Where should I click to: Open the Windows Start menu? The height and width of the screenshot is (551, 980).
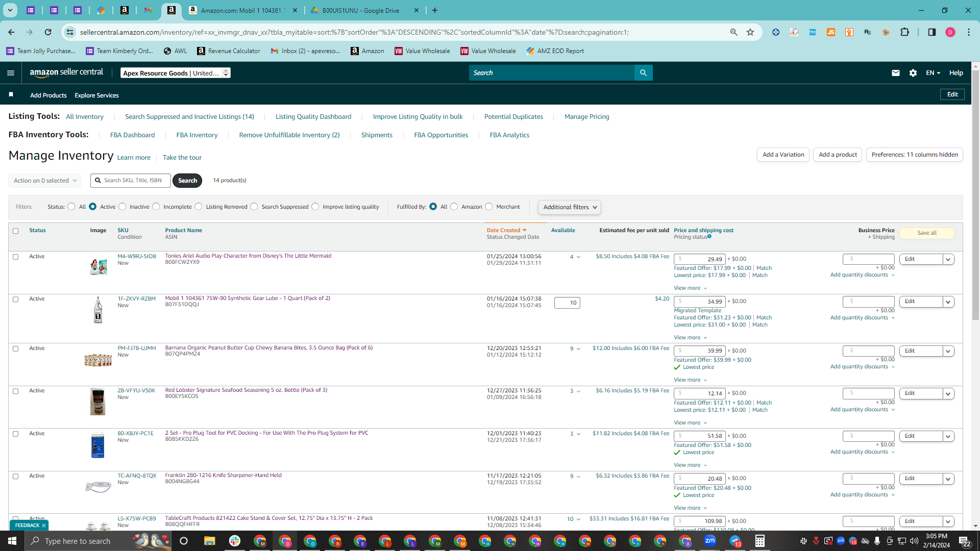click(x=12, y=541)
